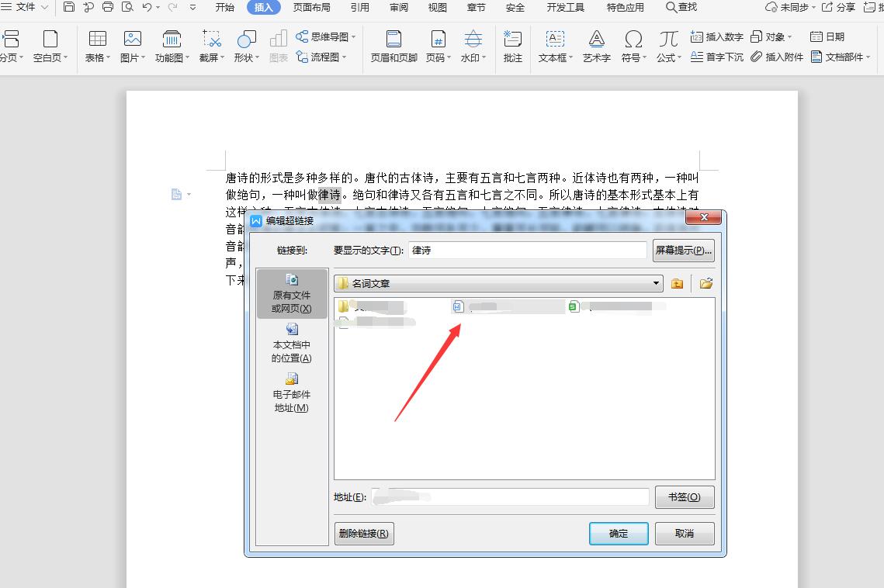Click Remove link (删除链接) button
The width and height of the screenshot is (884, 588).
point(364,534)
